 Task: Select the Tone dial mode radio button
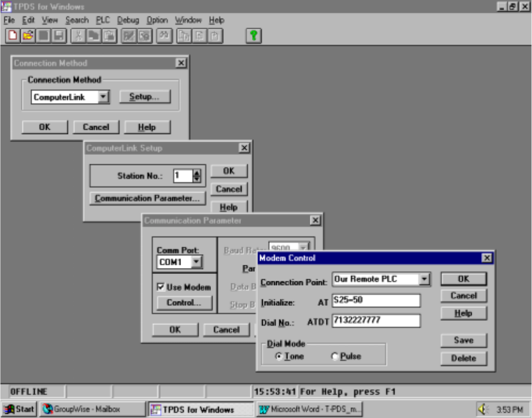coord(279,357)
